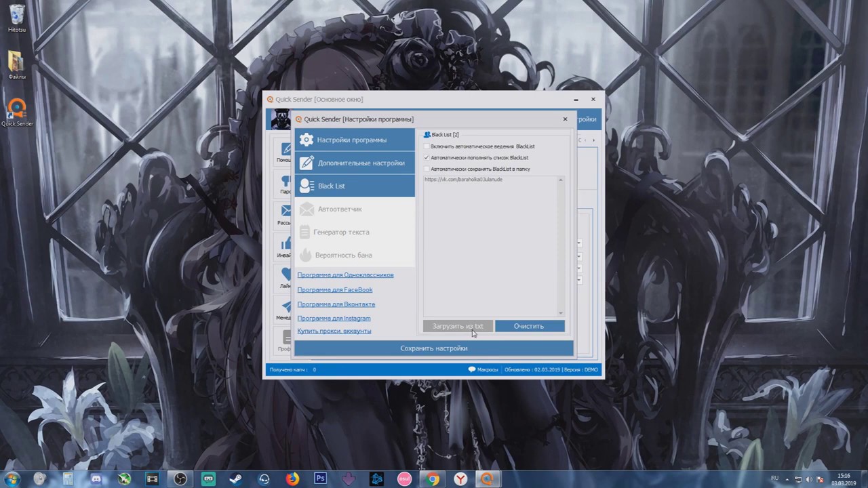Viewport: 868px width, 488px height.
Task: Switch to Quick Sender in the taskbar
Action: point(488,479)
